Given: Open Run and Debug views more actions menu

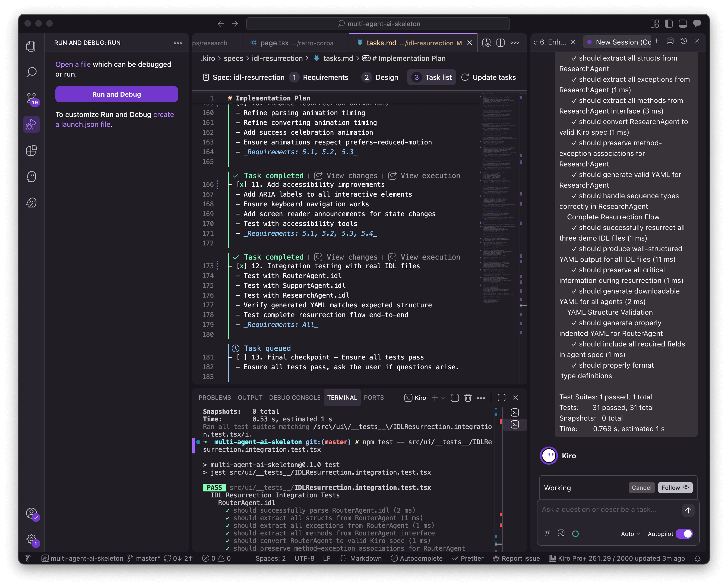Looking at the screenshot, I should tap(178, 43).
